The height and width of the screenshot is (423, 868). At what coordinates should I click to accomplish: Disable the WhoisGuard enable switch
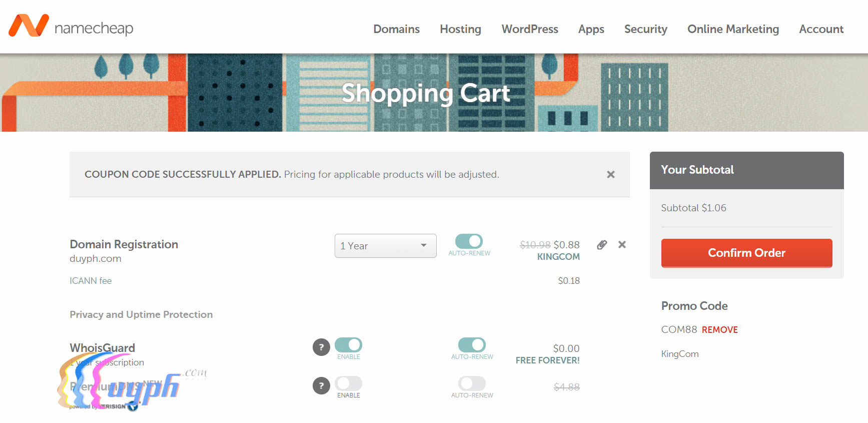point(348,345)
